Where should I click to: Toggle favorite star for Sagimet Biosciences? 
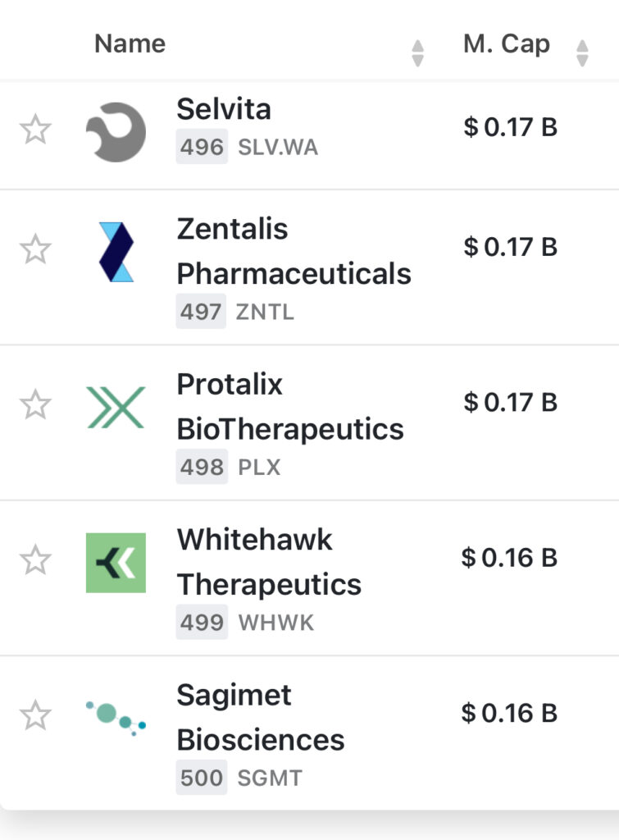35,715
